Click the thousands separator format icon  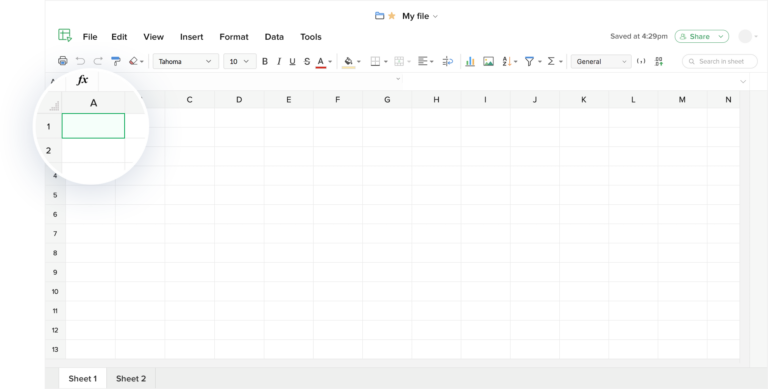(x=641, y=61)
